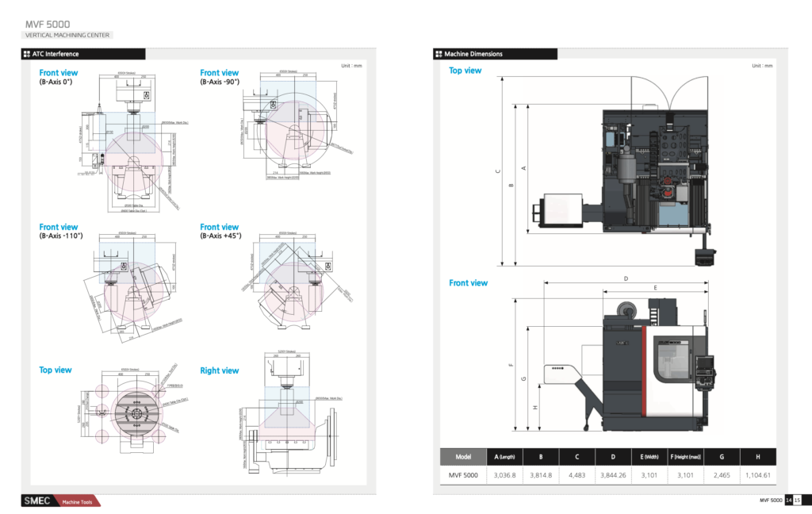Click the Machine Dimensions section grid icon
812x514 pixels.
[x=438, y=54]
